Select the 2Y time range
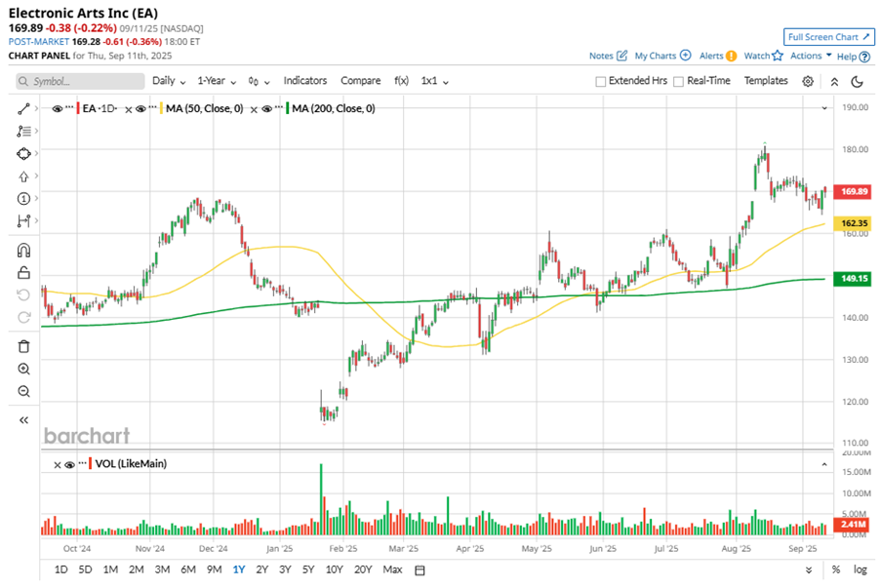The width and height of the screenshot is (880, 588). pos(262,570)
